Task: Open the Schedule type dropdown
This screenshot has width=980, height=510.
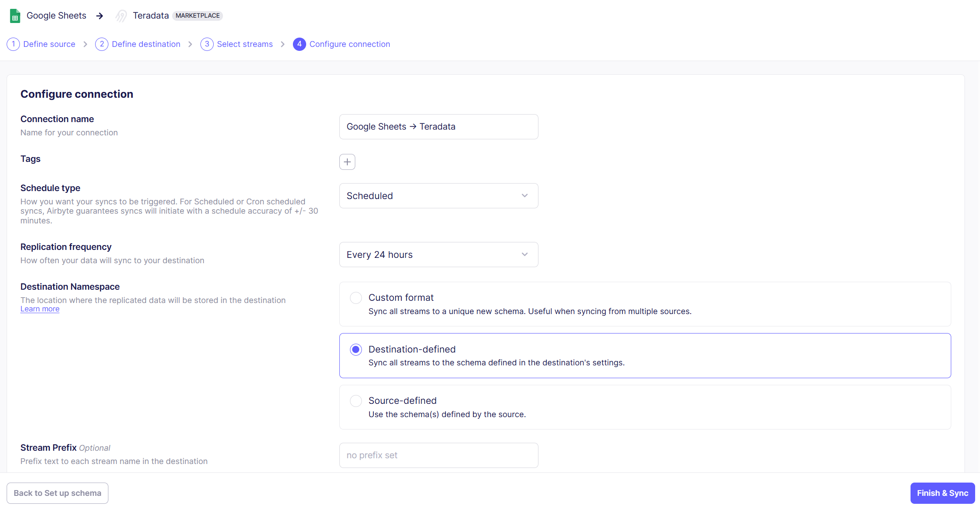Action: 439,196
